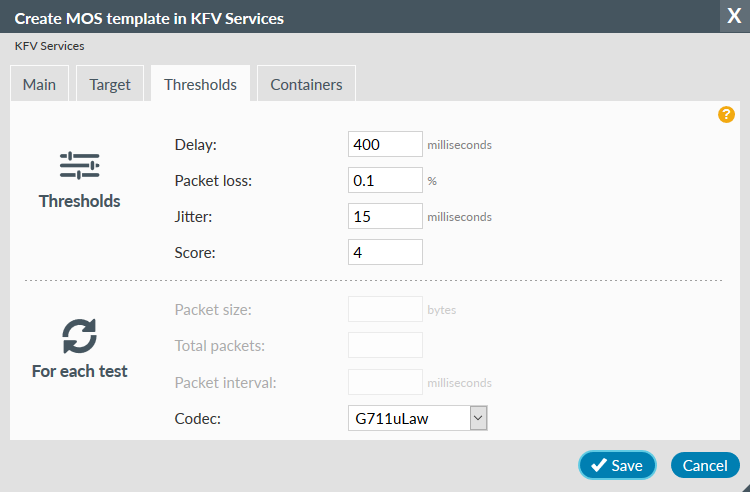
Task: Switch to the Main tab
Action: (39, 85)
